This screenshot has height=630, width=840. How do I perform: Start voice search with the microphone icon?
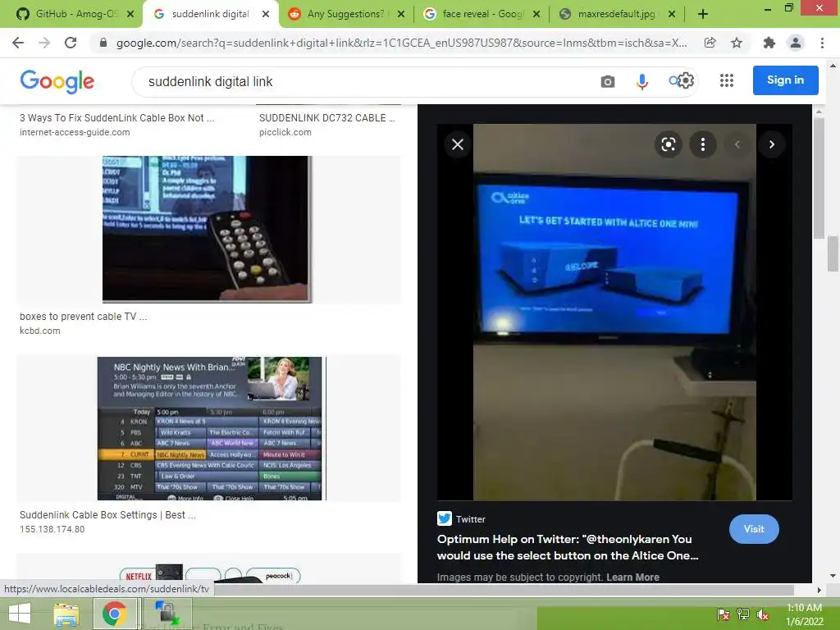coord(641,81)
